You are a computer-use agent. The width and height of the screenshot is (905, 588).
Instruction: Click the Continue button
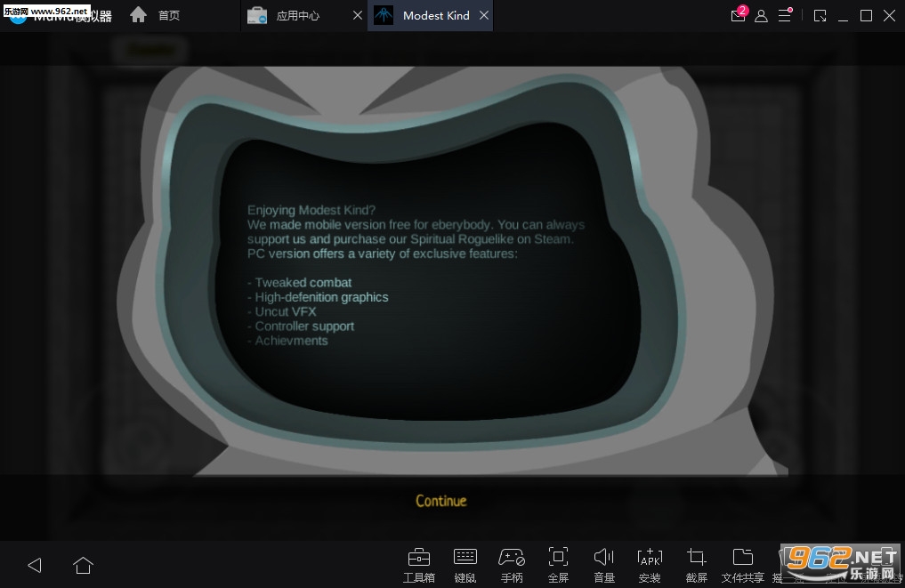441,501
